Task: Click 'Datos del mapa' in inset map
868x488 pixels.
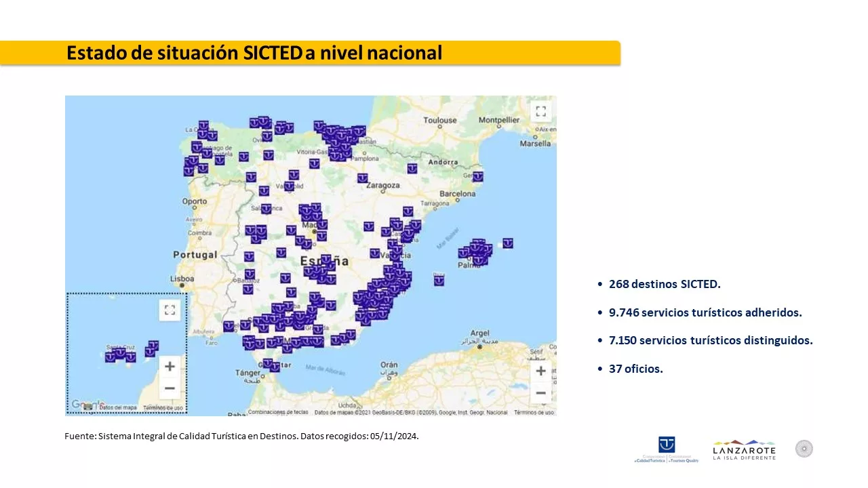Action: tap(117, 407)
